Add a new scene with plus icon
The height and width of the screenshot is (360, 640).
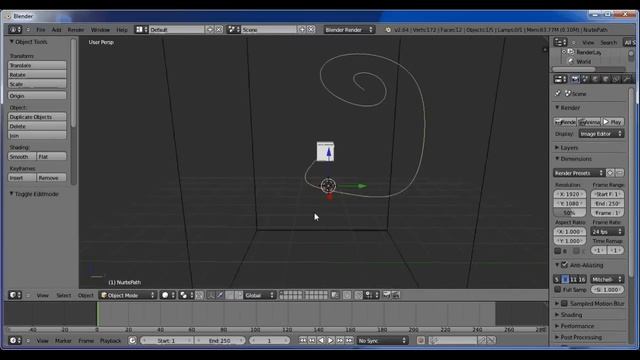coord(302,29)
